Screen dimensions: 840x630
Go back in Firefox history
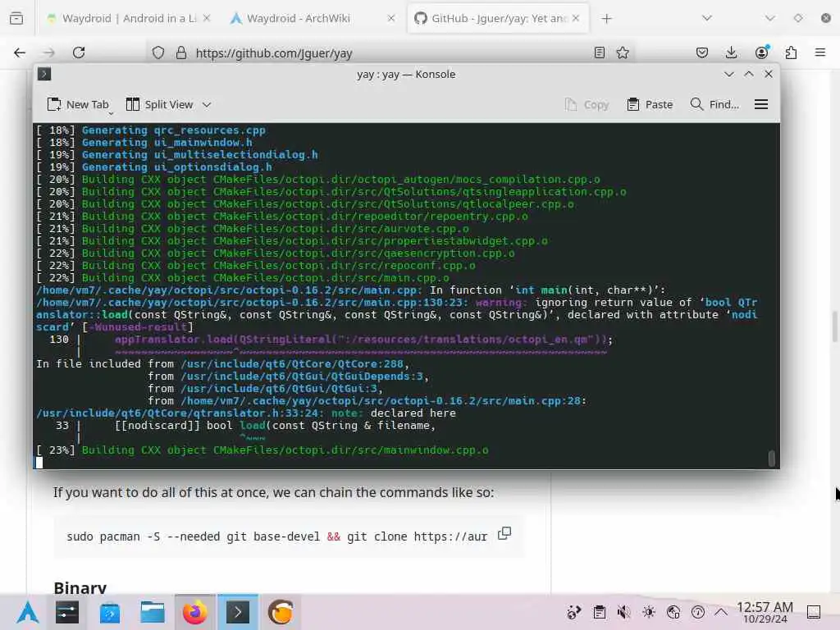[x=20, y=52]
